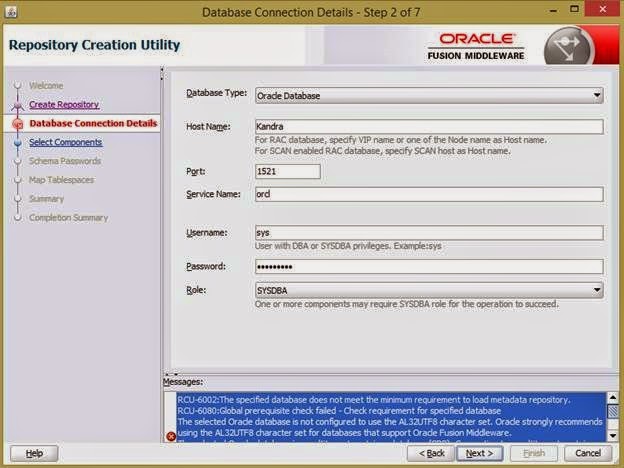This screenshot has height=468, width=624.
Task: Click the red error icon in Messages
Action: click(171, 436)
